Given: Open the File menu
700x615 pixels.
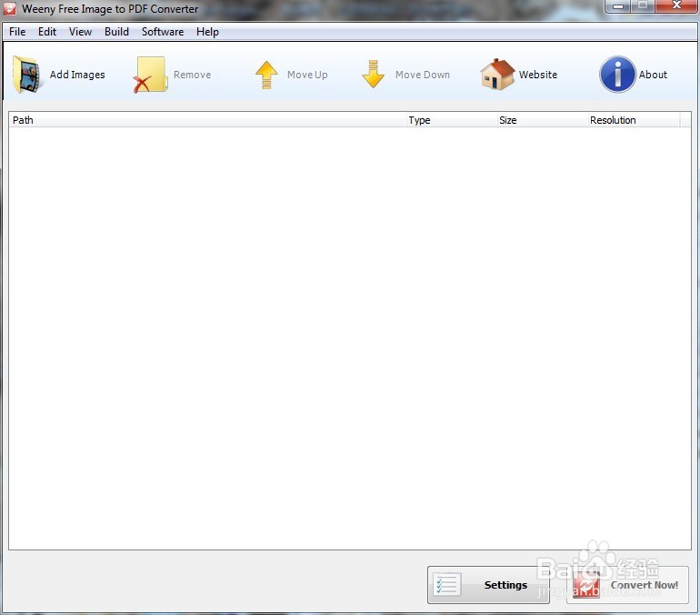Looking at the screenshot, I should pos(17,32).
